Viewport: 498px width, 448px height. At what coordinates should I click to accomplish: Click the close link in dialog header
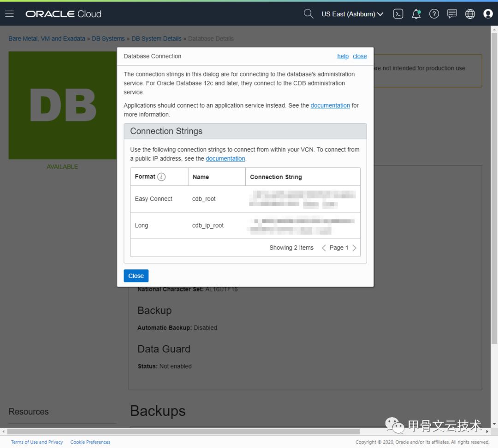[360, 56]
